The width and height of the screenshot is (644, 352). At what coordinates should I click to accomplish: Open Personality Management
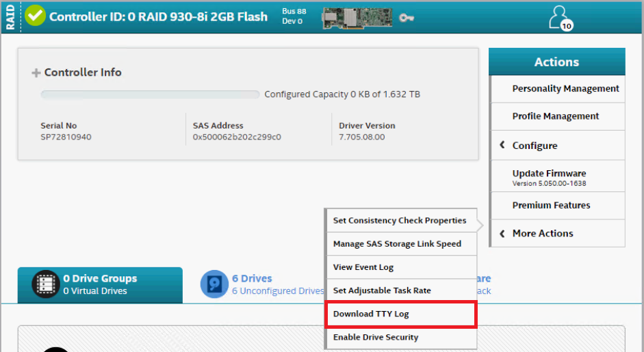point(565,89)
